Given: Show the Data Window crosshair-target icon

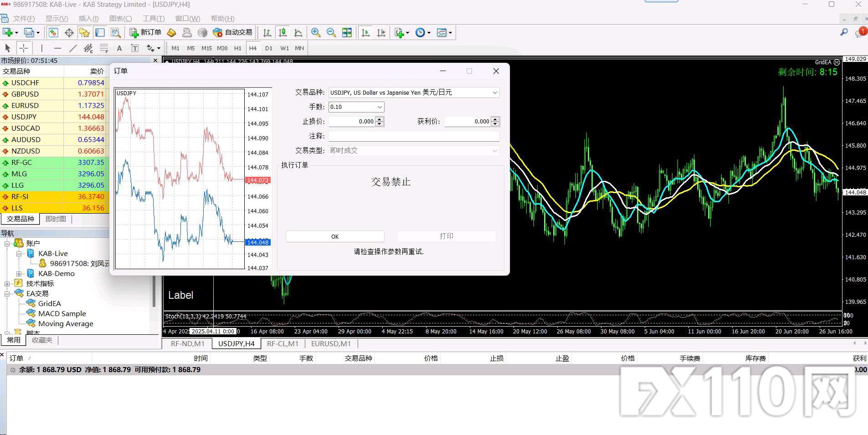Looking at the screenshot, I should (x=69, y=32).
